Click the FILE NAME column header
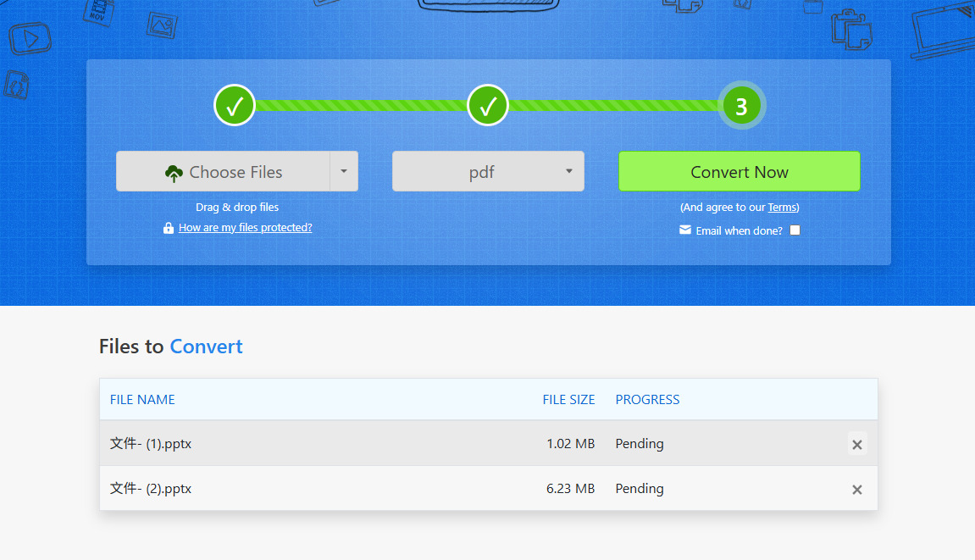975x560 pixels. pos(142,400)
